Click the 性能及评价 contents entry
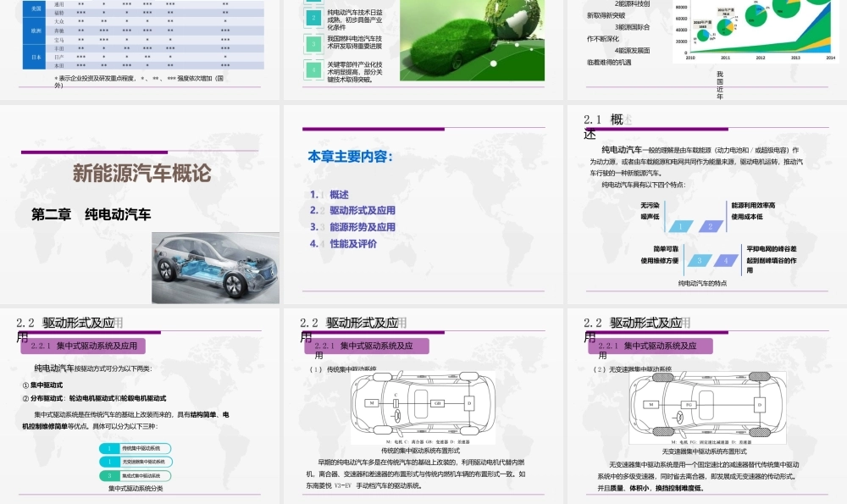847x504 pixels. (x=353, y=244)
